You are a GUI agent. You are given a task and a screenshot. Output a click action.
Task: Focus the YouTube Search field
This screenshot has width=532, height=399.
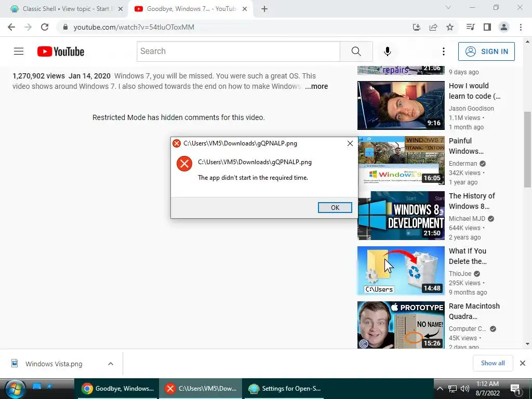(238, 51)
